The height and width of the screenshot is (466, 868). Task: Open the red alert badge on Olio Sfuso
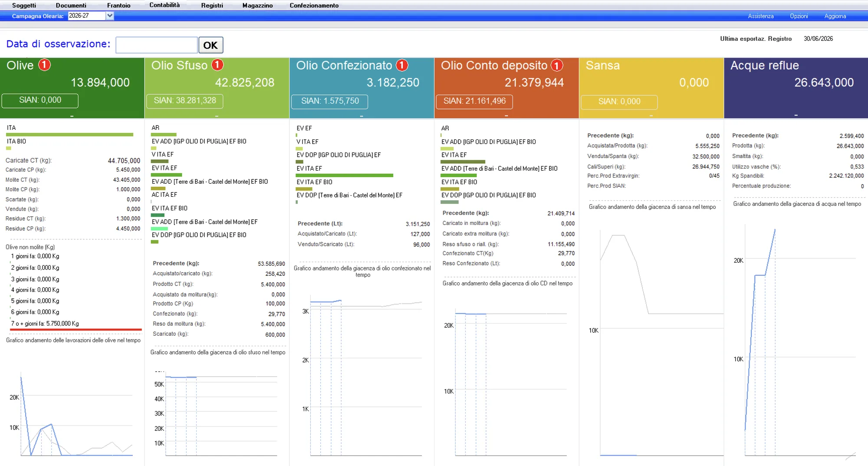click(217, 65)
